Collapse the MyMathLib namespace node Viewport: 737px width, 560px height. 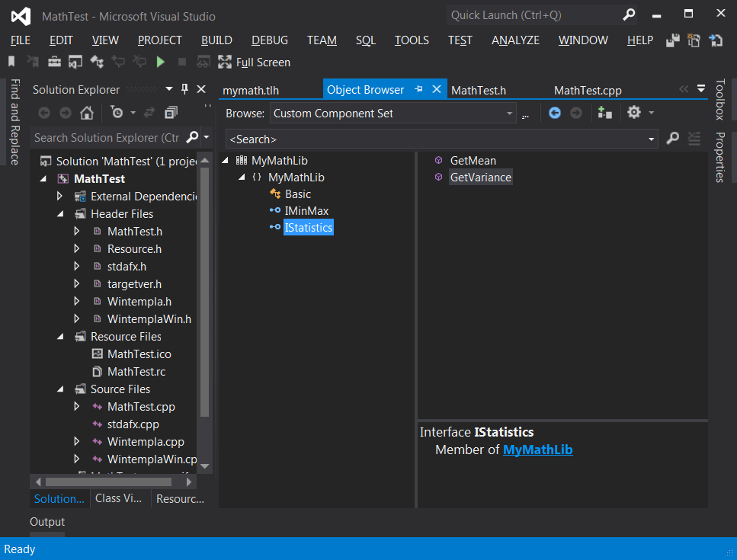242,178
